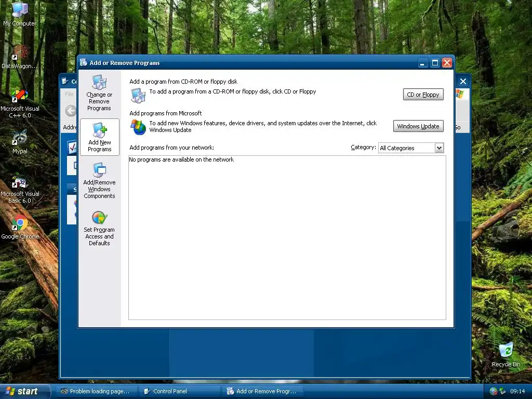
Task: Select Mypal browser desktop icon
Action: (x=20, y=142)
